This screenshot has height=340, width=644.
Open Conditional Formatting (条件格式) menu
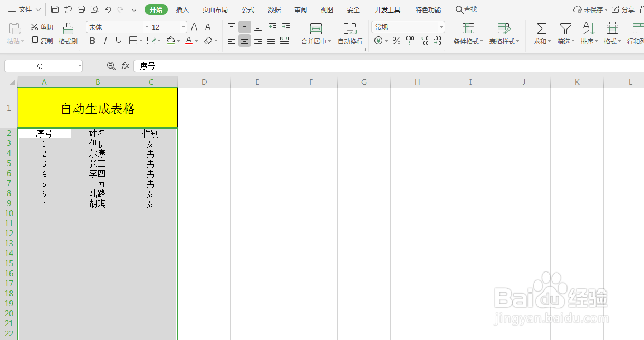pyautogui.click(x=468, y=34)
